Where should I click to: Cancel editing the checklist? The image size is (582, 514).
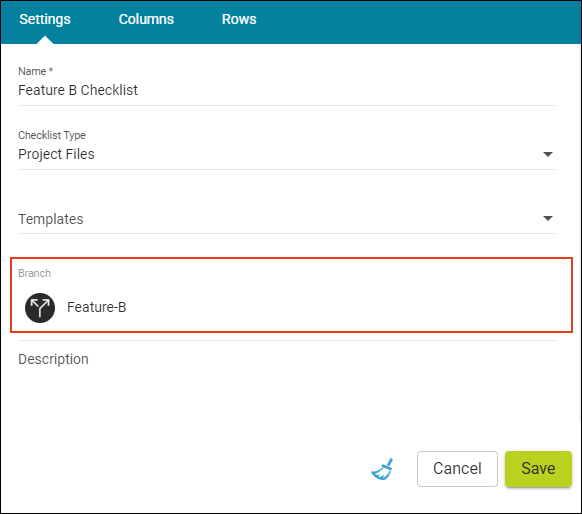(457, 469)
